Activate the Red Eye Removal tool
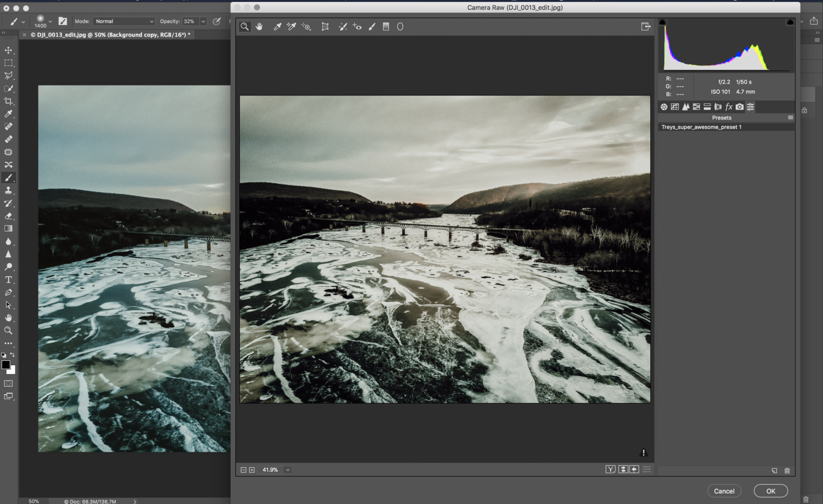This screenshot has width=823, height=504. (357, 26)
